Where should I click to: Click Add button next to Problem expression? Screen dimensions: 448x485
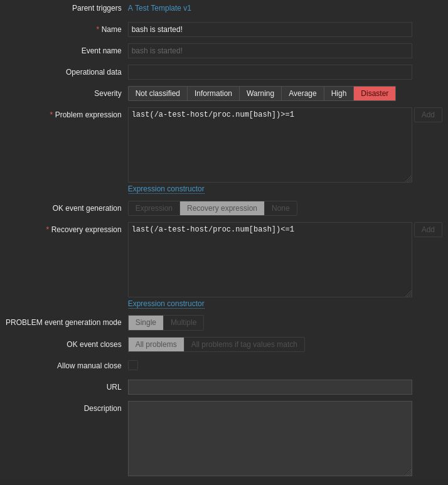428,115
